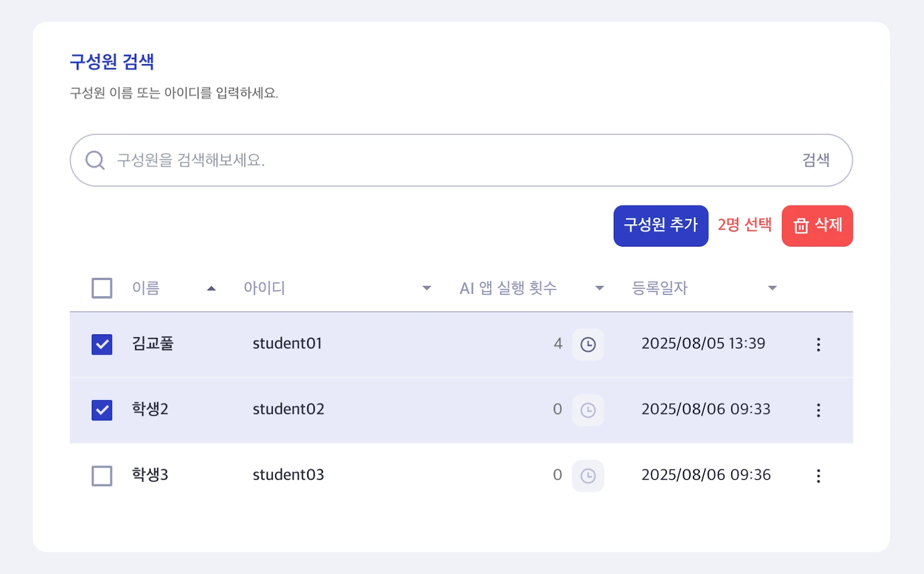The width and height of the screenshot is (924, 574).
Task: Click the magnifier icon in search bar
Action: click(x=95, y=160)
